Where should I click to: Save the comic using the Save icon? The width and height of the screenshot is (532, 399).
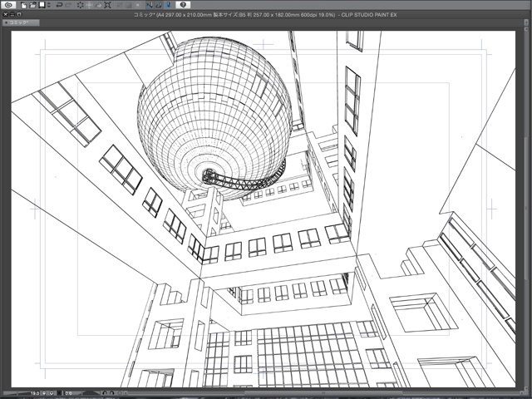click(x=42, y=5)
